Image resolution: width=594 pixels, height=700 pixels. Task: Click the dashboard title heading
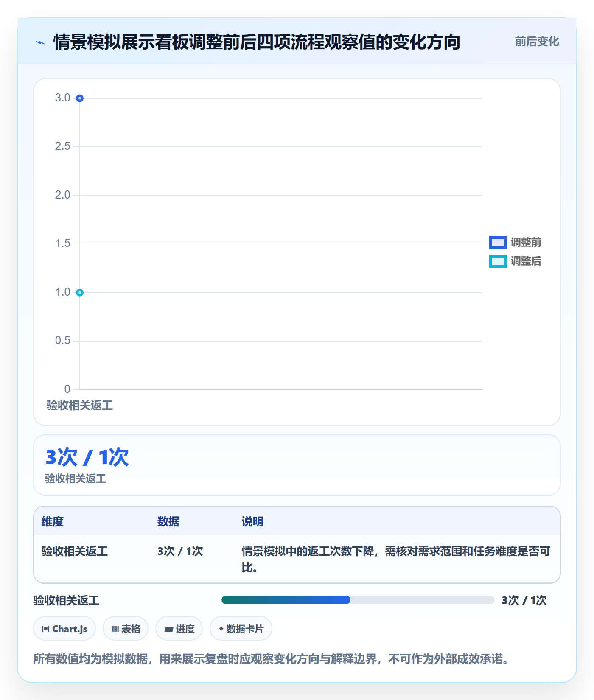tap(257, 42)
